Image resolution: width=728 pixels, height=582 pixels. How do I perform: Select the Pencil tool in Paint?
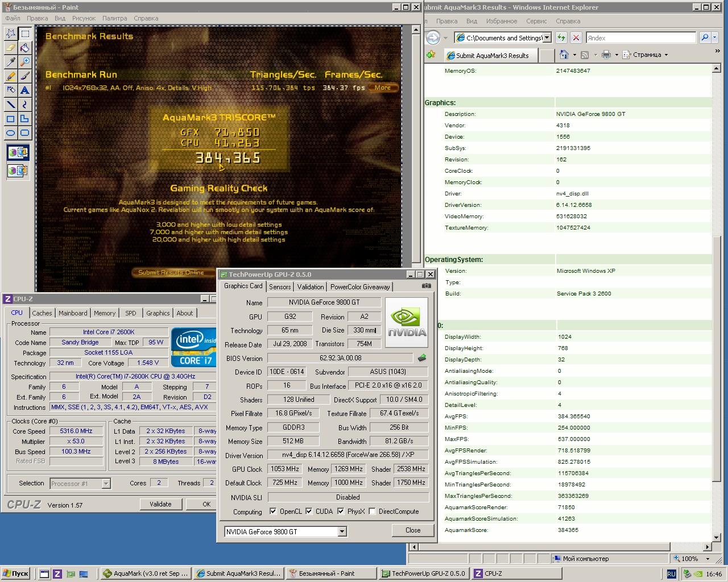pyautogui.click(x=10, y=76)
